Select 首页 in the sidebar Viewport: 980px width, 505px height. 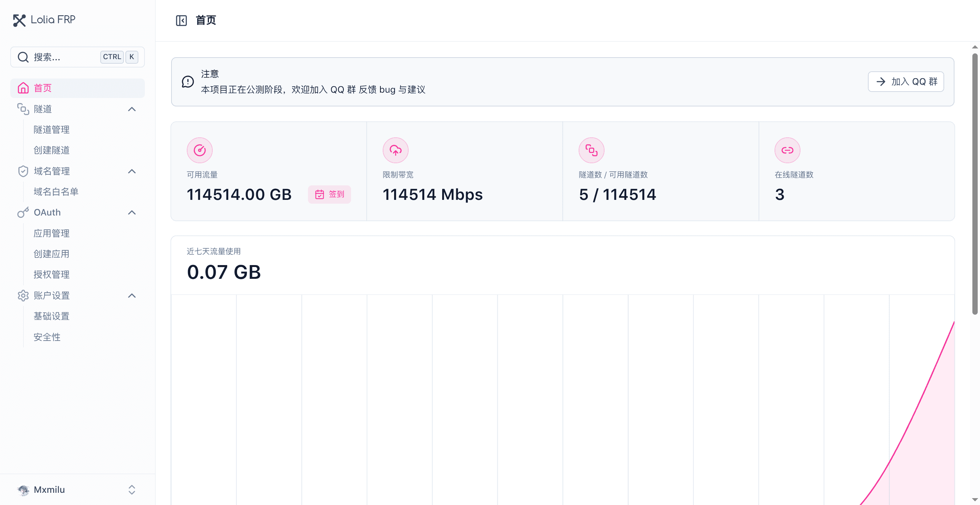(x=42, y=88)
